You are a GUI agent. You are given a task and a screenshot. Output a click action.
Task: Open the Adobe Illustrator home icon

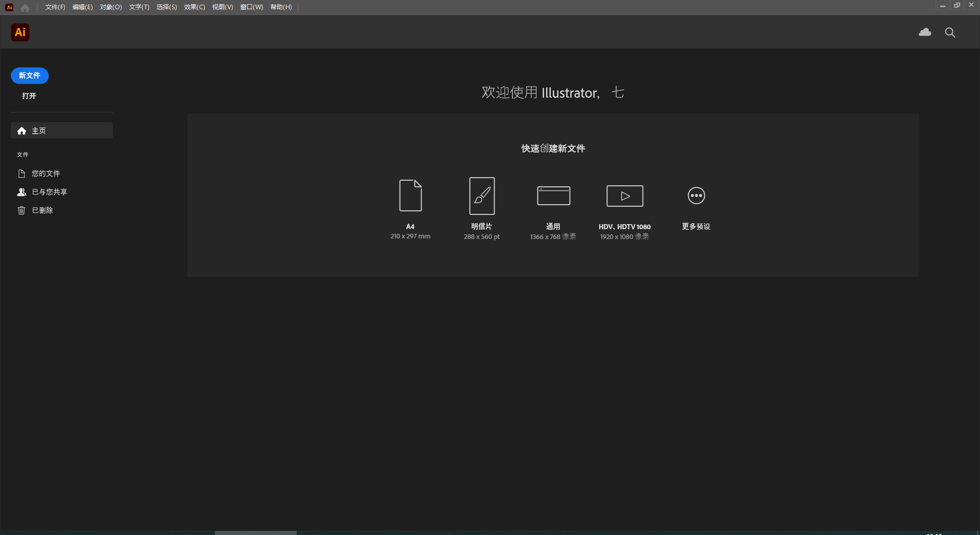tap(24, 7)
